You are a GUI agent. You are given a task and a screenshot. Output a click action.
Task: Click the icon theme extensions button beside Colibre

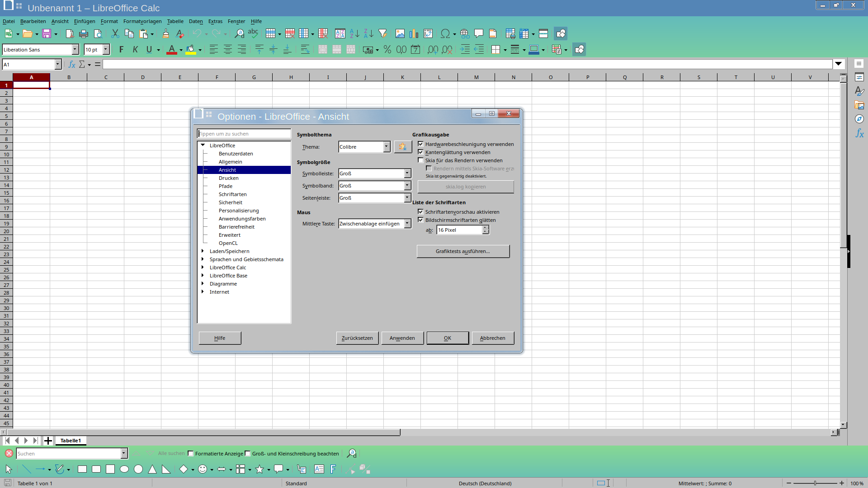403,147
